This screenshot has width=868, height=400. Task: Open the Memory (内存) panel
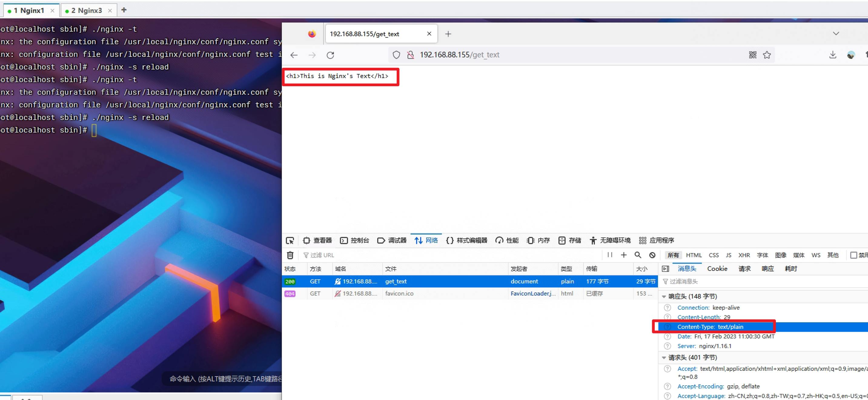(538, 240)
